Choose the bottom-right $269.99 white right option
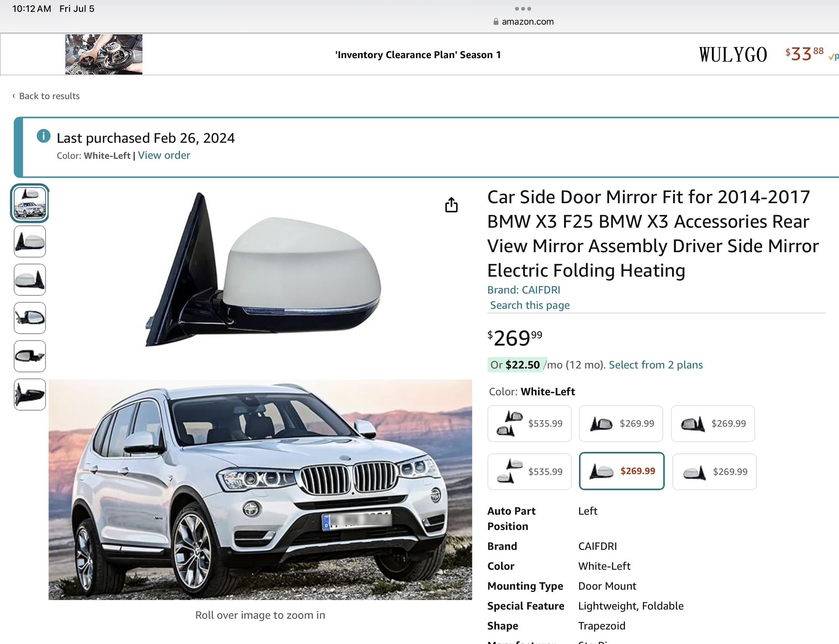839x644 pixels. 714,471
